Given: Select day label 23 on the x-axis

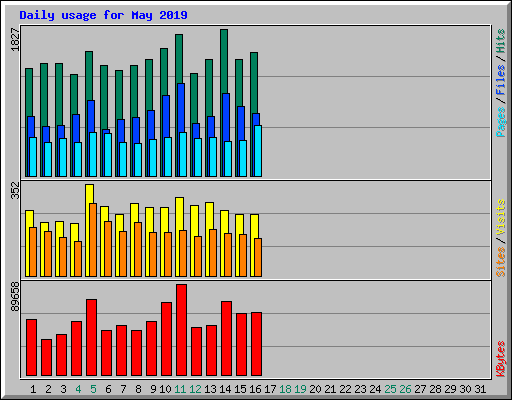Looking at the screenshot, I should 360,389.
